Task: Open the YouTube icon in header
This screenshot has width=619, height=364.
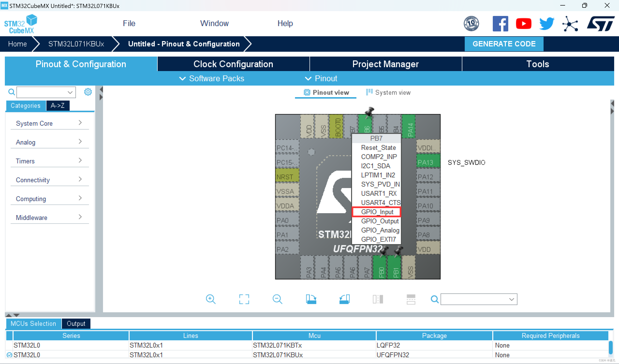Action: (523, 24)
